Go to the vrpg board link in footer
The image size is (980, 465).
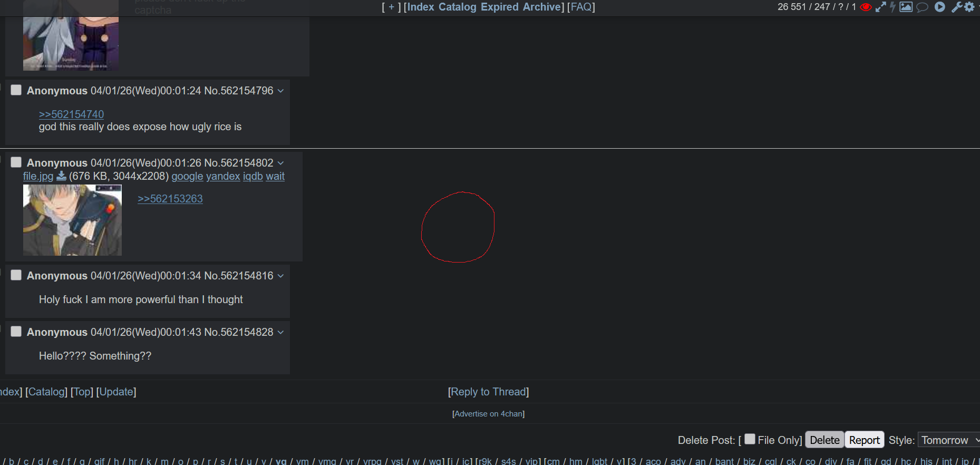click(372, 461)
